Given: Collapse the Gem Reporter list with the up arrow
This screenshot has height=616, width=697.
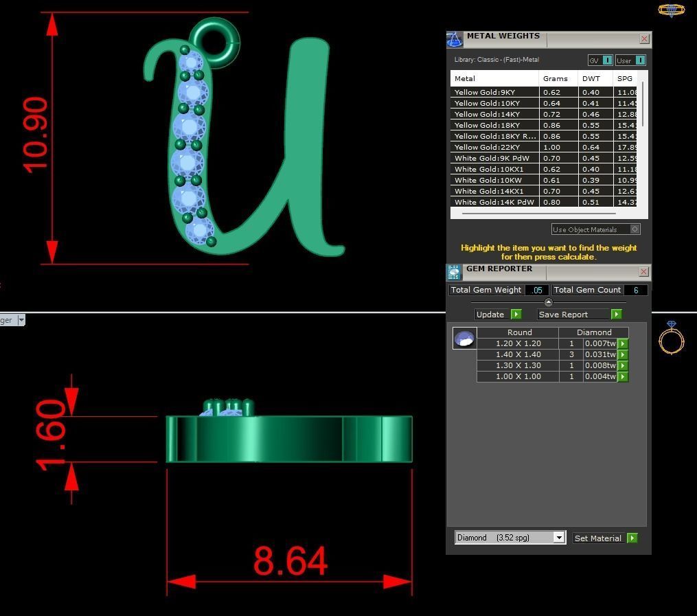Looking at the screenshot, I should pyautogui.click(x=549, y=302).
